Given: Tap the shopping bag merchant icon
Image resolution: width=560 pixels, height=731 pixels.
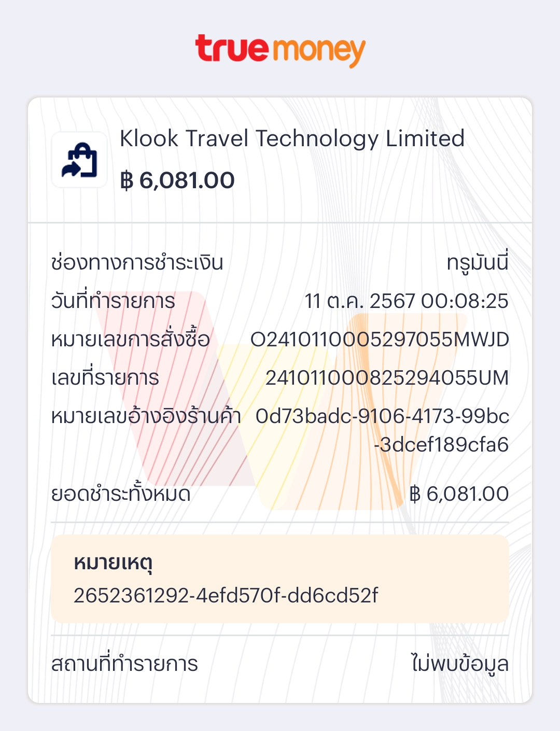Looking at the screenshot, I should (x=79, y=160).
